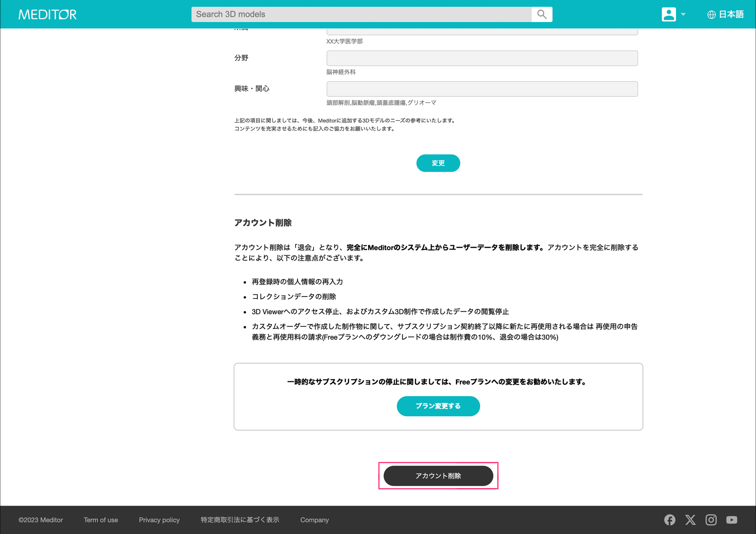Open the X (Twitter) icon

[690, 520]
